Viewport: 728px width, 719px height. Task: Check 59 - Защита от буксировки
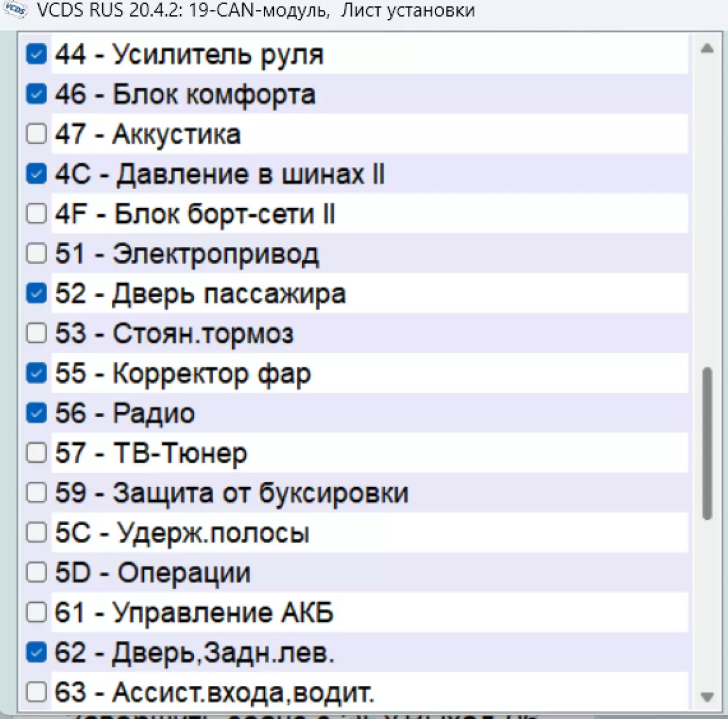[37, 493]
